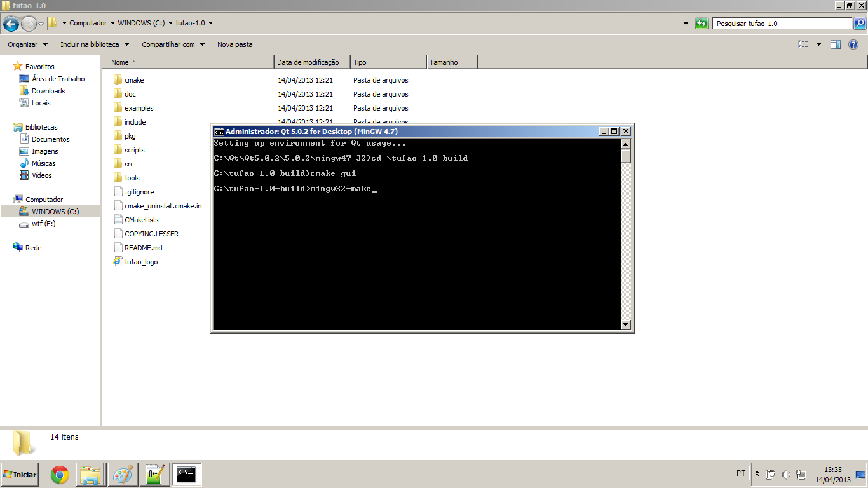Select the include folder
Viewport: 868px width, 488px height.
click(x=130, y=122)
